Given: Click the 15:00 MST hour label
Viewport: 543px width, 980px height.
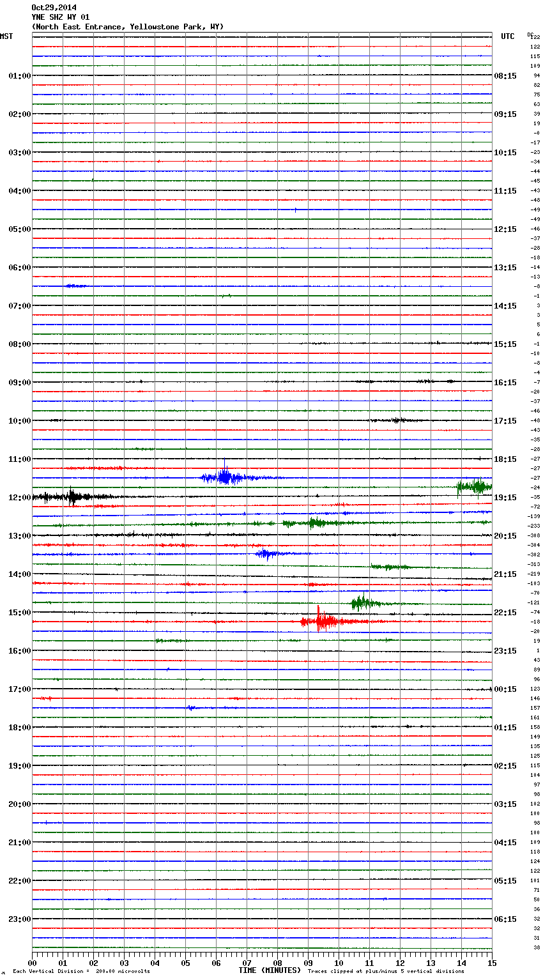Looking at the screenshot, I should pyautogui.click(x=20, y=613).
